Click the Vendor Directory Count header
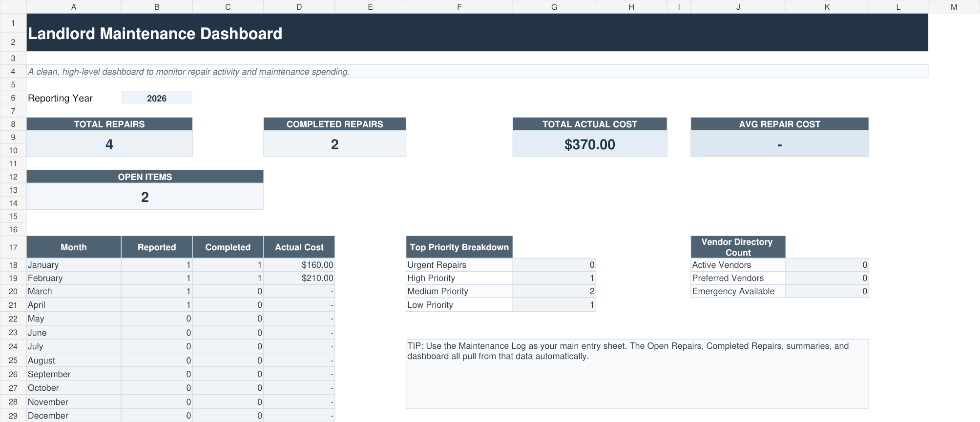The width and height of the screenshot is (980, 422). pos(738,247)
